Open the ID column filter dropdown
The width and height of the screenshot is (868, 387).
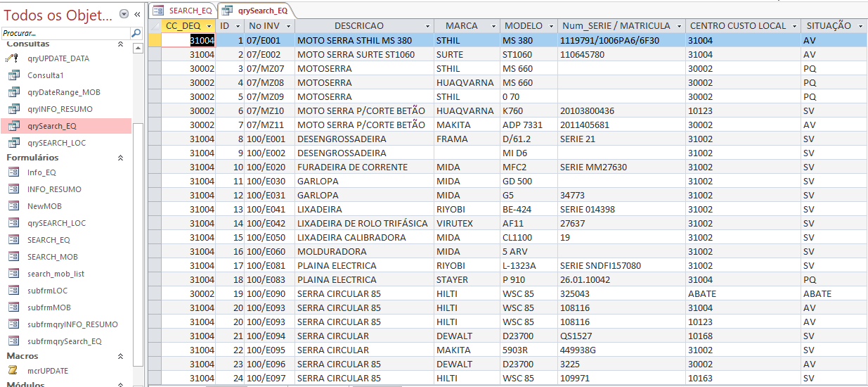[237, 26]
